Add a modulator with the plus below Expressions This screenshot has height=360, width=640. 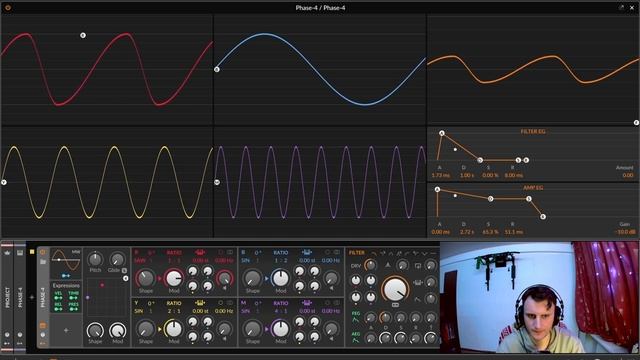pyautogui.click(x=66, y=330)
